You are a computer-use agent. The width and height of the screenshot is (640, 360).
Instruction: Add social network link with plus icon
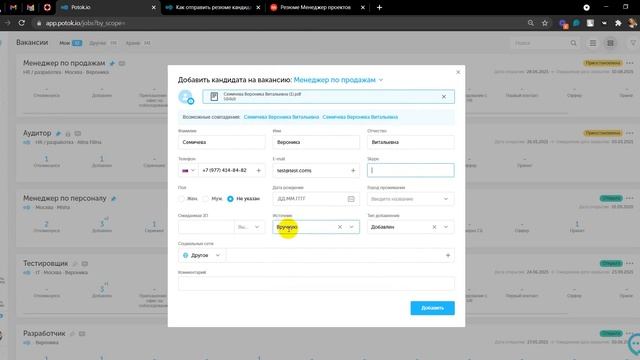click(448, 256)
